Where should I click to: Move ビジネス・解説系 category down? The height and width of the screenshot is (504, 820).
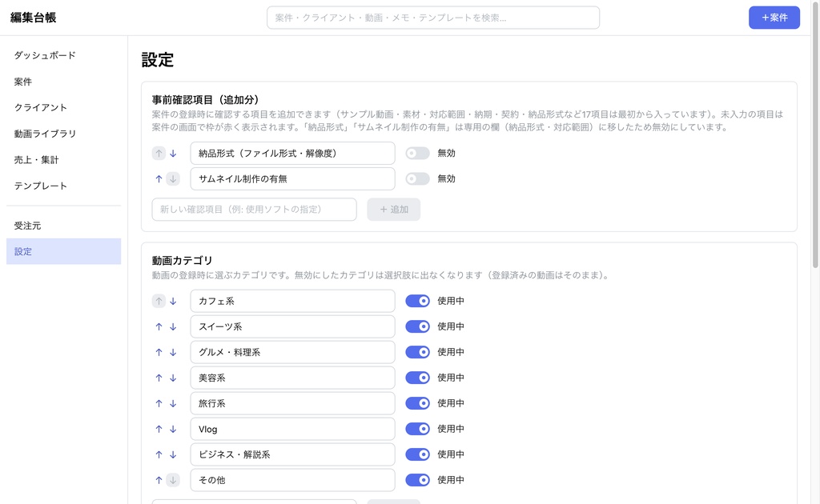click(x=173, y=454)
